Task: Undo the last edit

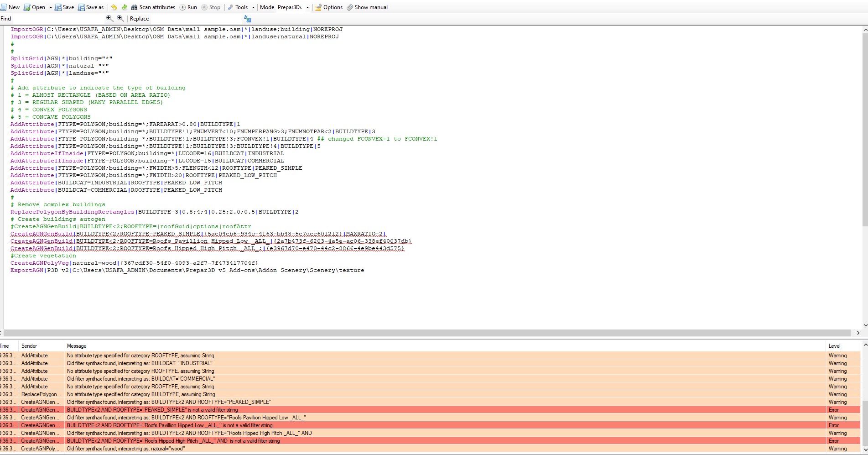Action: (114, 7)
